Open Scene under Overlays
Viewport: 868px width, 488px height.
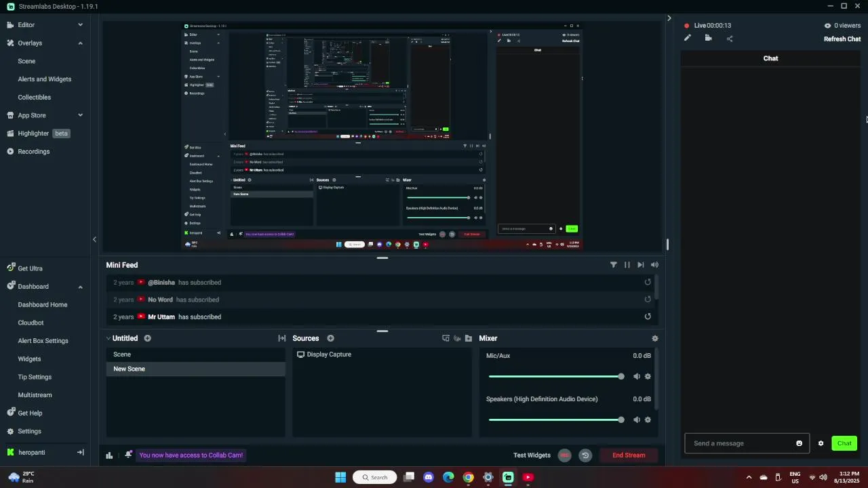coord(26,61)
